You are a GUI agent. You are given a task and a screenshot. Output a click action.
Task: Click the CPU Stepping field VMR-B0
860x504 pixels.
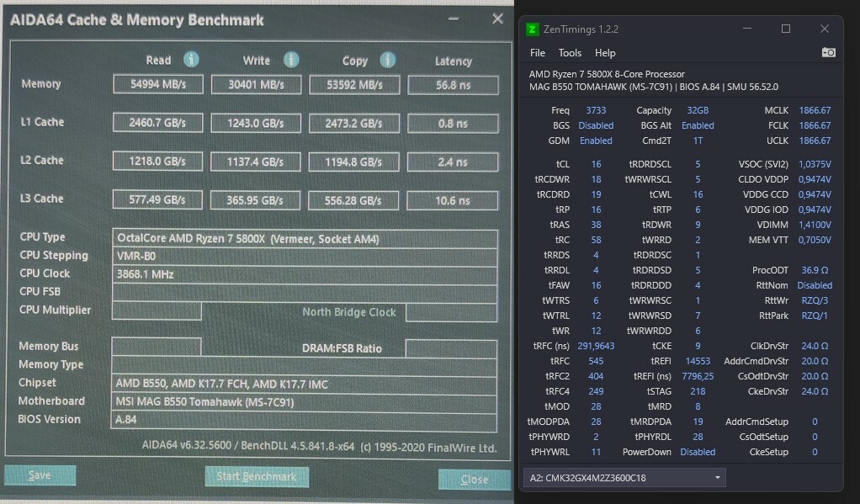click(x=305, y=256)
